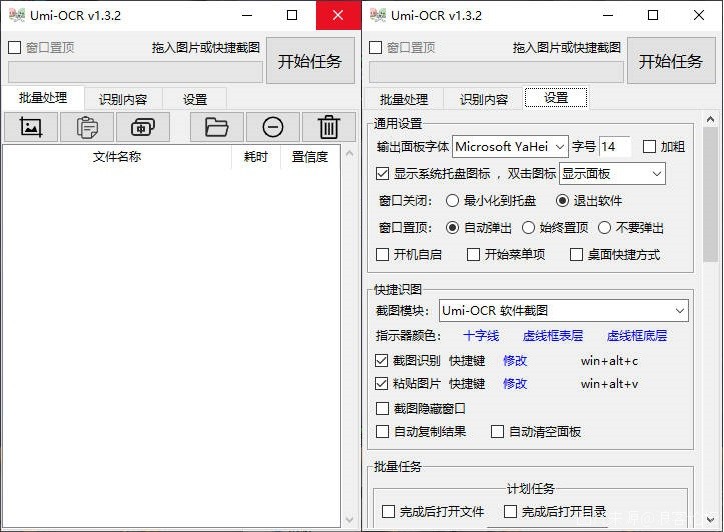The height and width of the screenshot is (532, 724).
Task: Switch to 批量处理 tab in right window
Action: (404, 99)
